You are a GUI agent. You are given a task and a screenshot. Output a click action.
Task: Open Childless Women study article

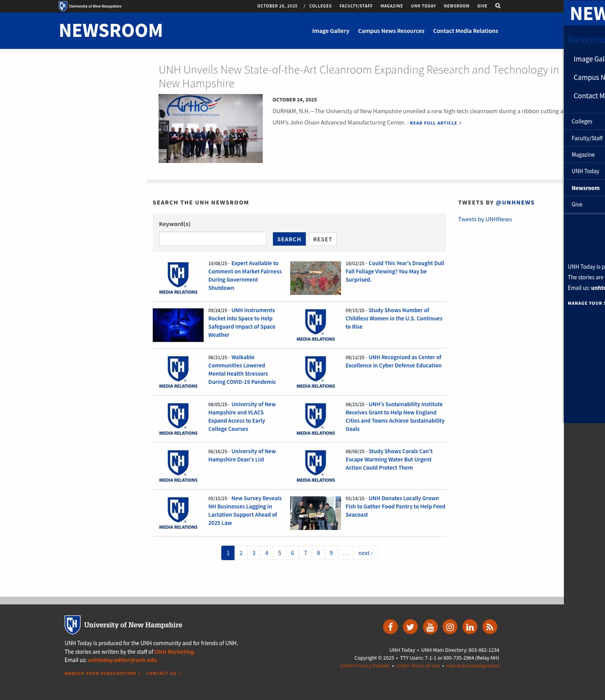394,318
